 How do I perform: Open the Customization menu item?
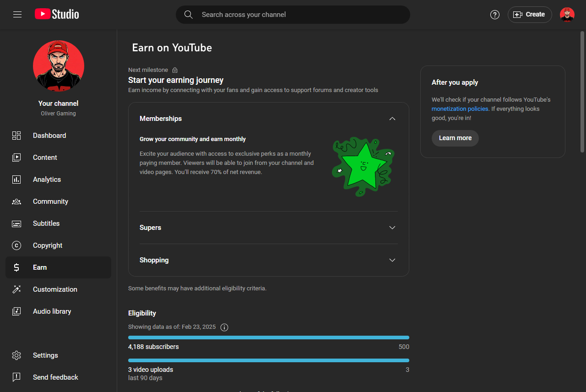coord(58,289)
